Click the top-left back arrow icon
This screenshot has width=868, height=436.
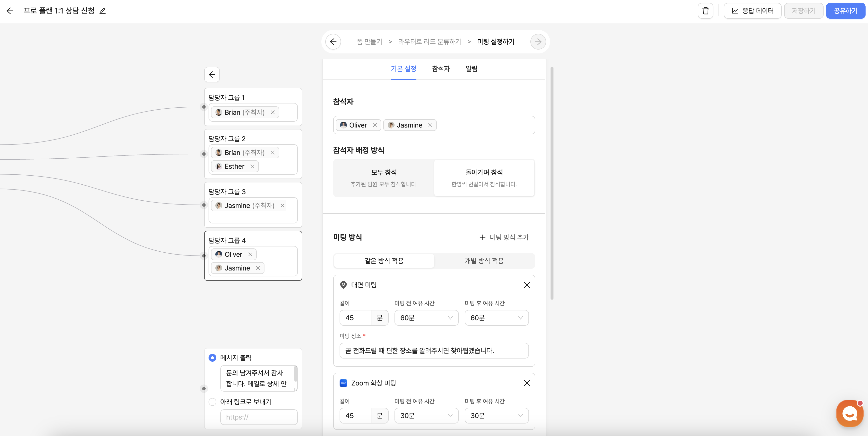[10, 11]
